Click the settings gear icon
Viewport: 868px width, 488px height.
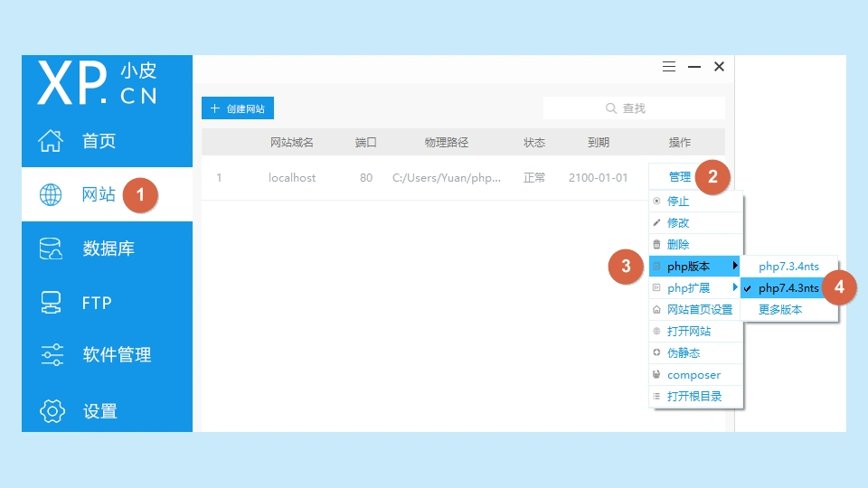coord(52,411)
